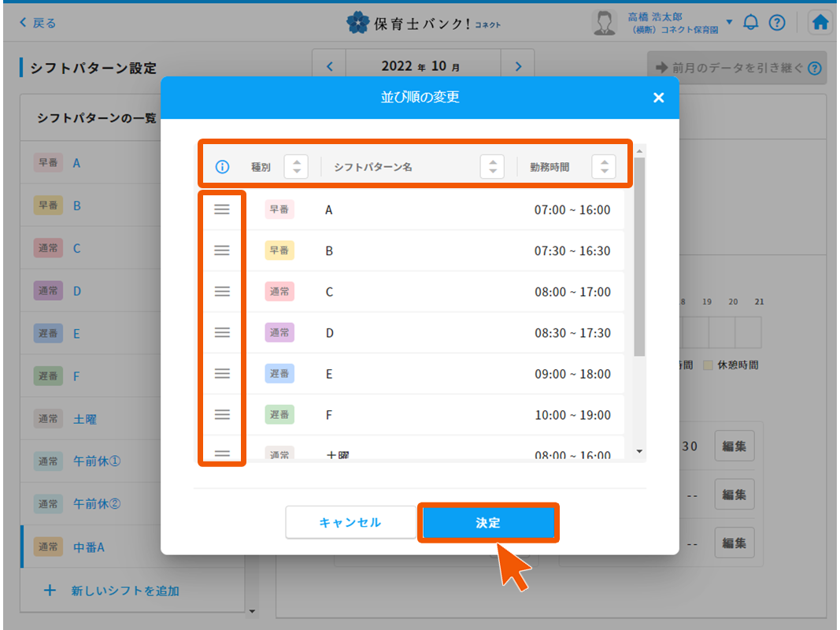Click drag handle for shift pattern F

222,414
